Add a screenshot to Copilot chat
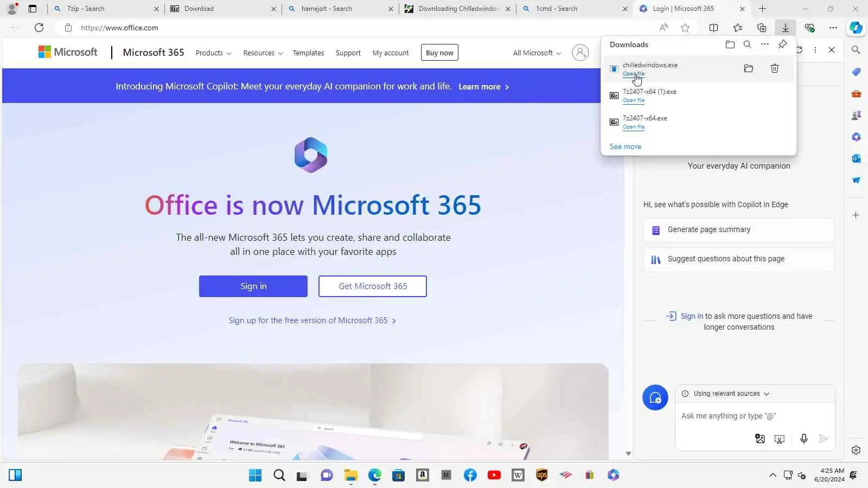The height and width of the screenshot is (488, 868). pyautogui.click(x=780, y=439)
